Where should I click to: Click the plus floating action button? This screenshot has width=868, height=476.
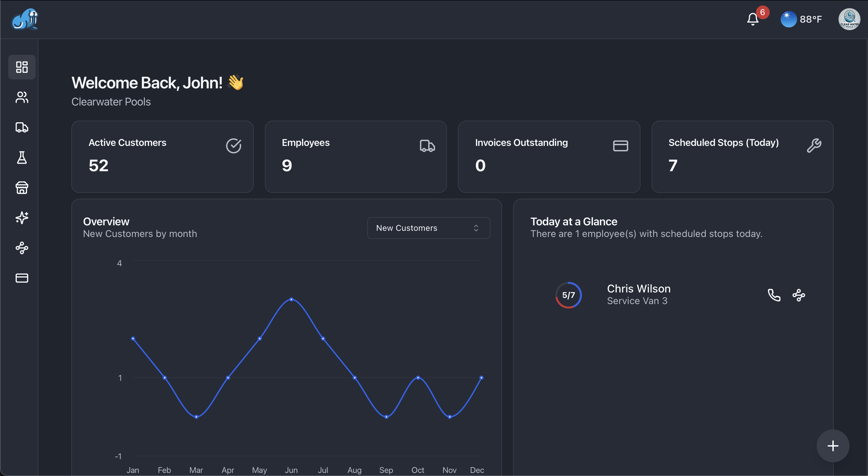833,446
